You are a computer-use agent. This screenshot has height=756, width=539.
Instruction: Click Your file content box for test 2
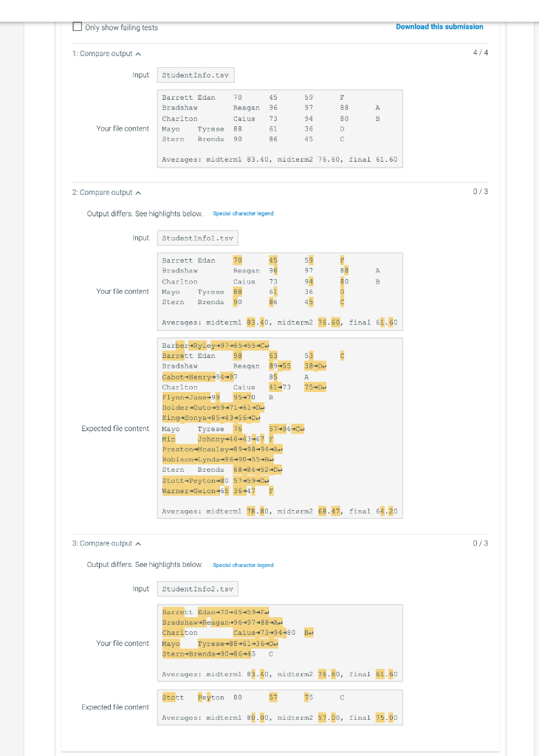(x=279, y=291)
